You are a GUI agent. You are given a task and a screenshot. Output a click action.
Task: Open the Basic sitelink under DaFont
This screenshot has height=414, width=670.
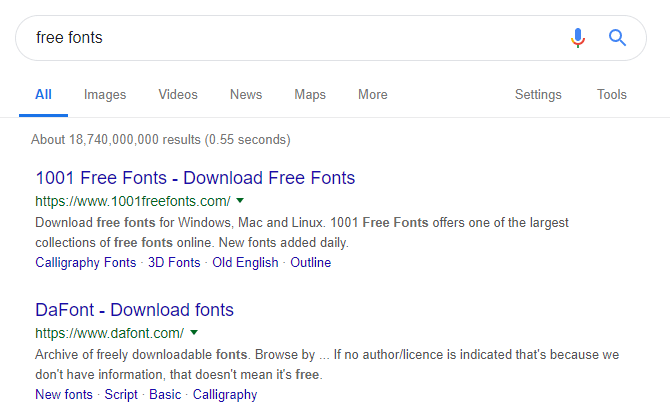[x=165, y=394]
